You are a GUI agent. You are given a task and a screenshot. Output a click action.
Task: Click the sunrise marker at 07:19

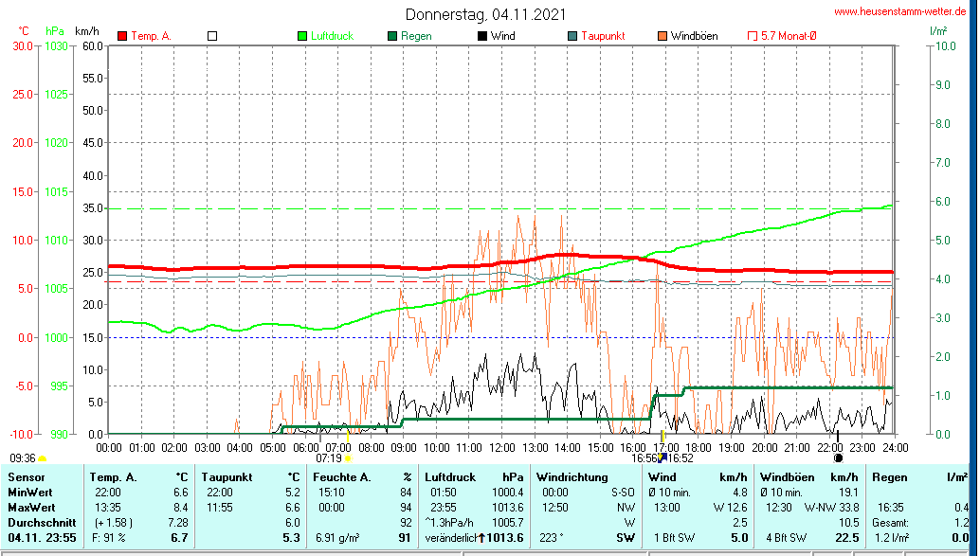click(x=348, y=457)
